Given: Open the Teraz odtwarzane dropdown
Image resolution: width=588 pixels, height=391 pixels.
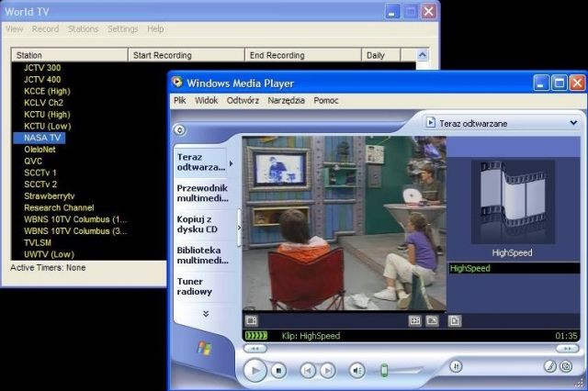Looking at the screenshot, I should 573,123.
